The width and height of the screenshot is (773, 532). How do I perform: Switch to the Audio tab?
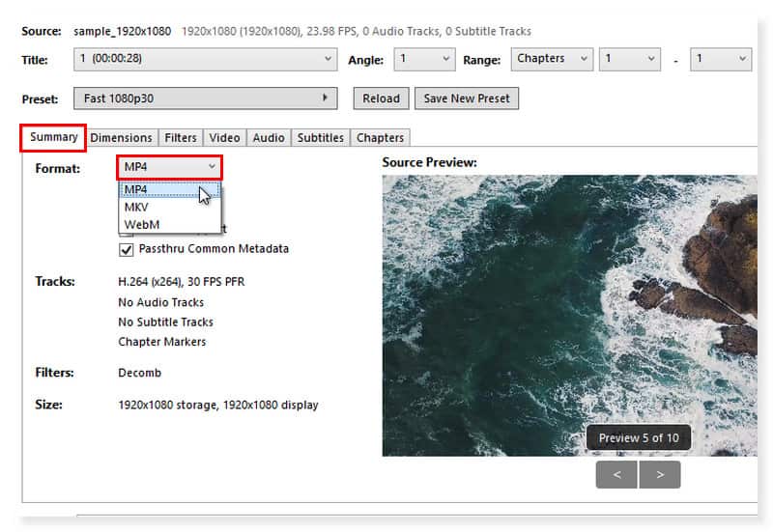pyautogui.click(x=269, y=138)
